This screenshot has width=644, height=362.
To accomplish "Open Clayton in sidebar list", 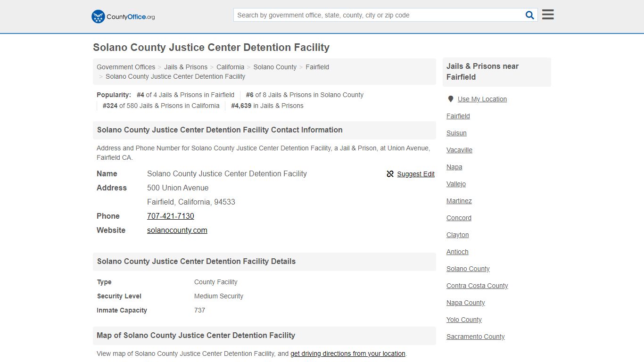I will [458, 235].
